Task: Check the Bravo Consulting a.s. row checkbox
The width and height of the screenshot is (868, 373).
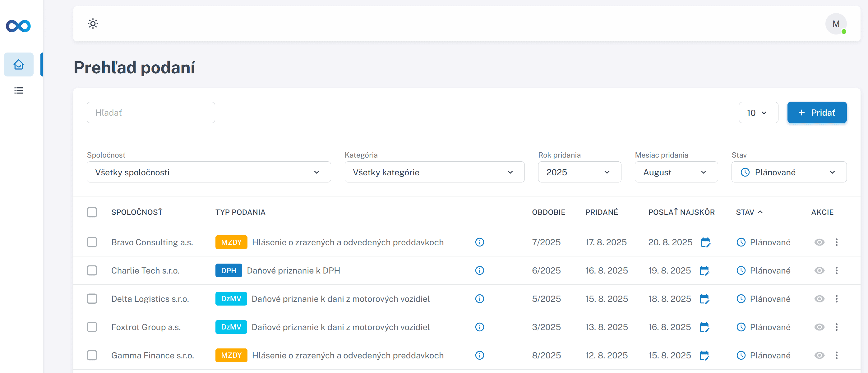Action: (92, 242)
